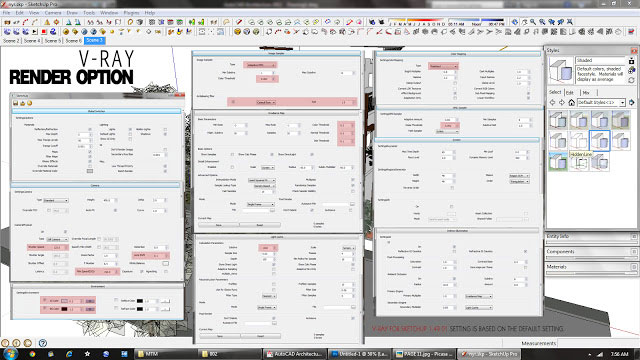Open AutoCAD Architecture from the taskbar

click(295, 354)
